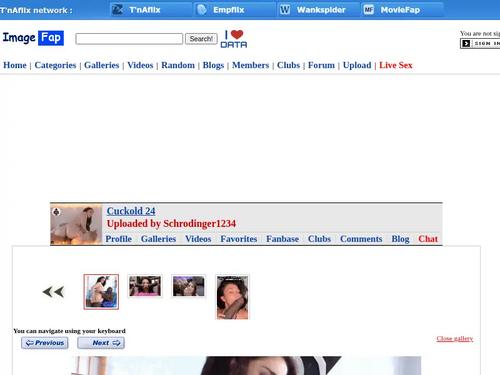
Task: Click the double-arrow back thumbnails icon
Action: point(53,292)
